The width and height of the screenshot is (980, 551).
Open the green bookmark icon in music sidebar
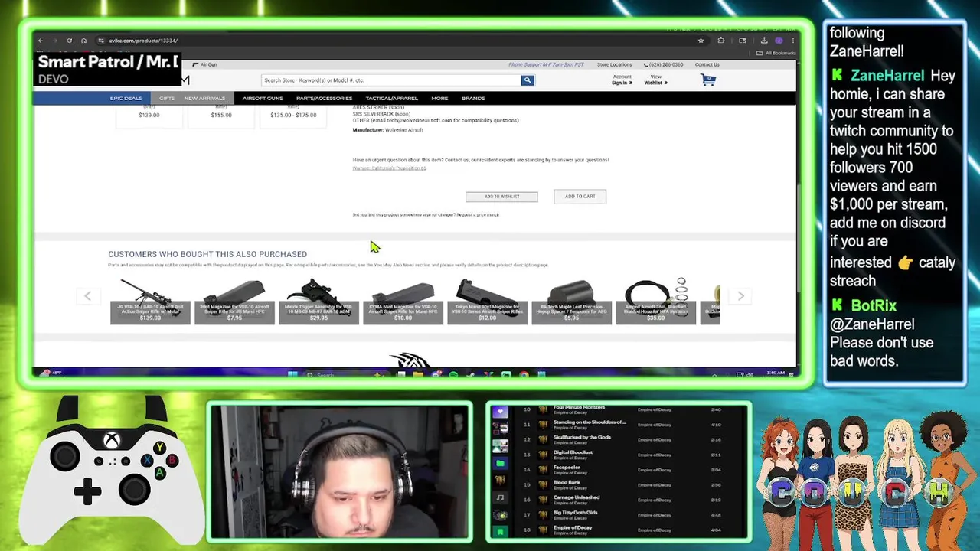(500, 532)
